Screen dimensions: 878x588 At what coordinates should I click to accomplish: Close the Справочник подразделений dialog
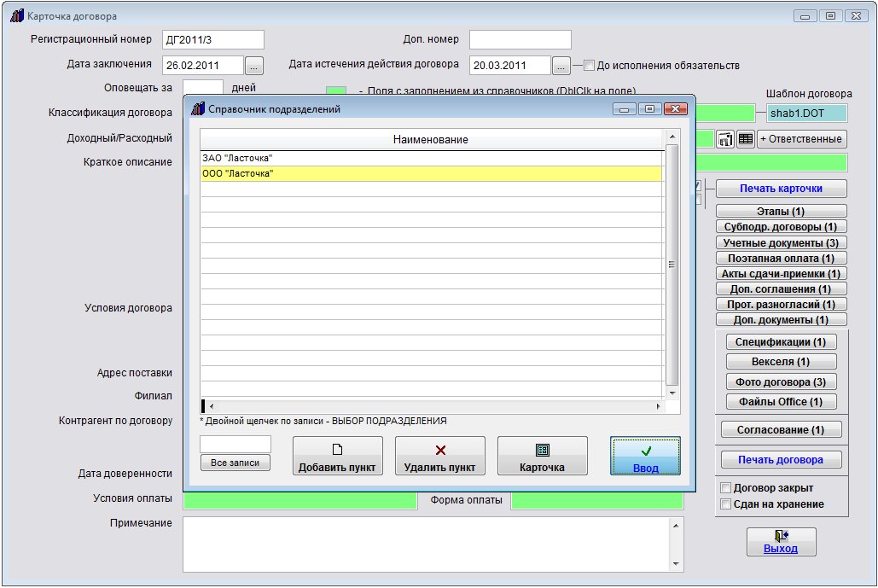(x=675, y=108)
